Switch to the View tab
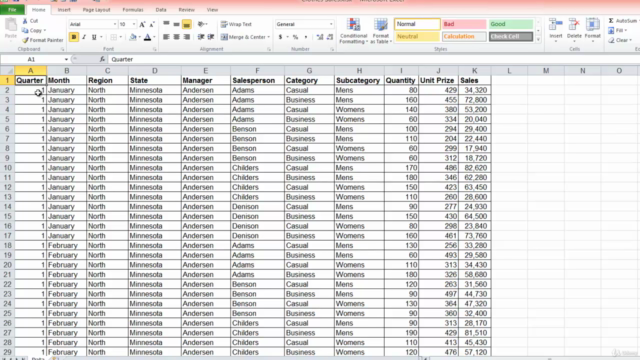The width and height of the screenshot is (640, 360). point(212,9)
